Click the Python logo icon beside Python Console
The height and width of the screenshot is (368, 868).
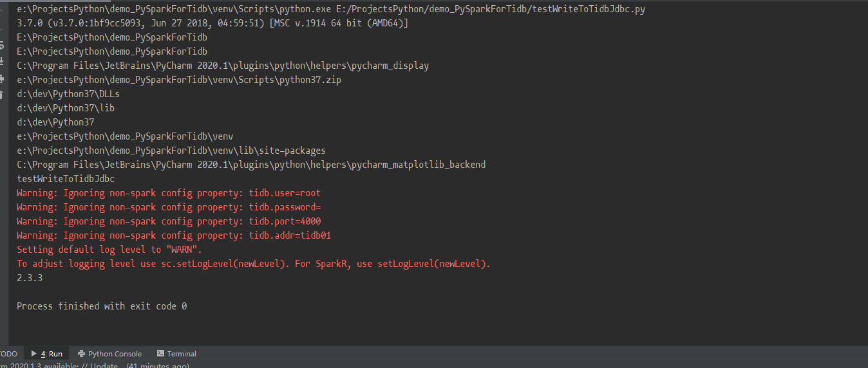[81, 354]
